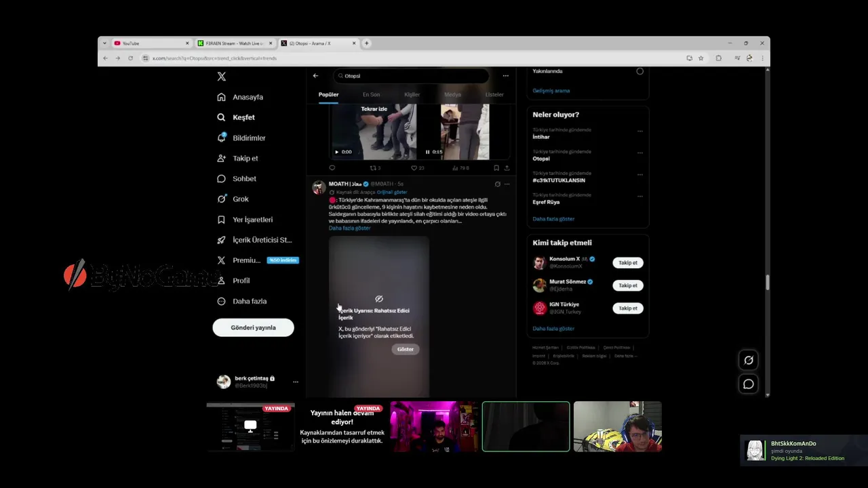This screenshot has height=488, width=868.
Task: Like the video post with 23 likes
Action: click(x=417, y=168)
